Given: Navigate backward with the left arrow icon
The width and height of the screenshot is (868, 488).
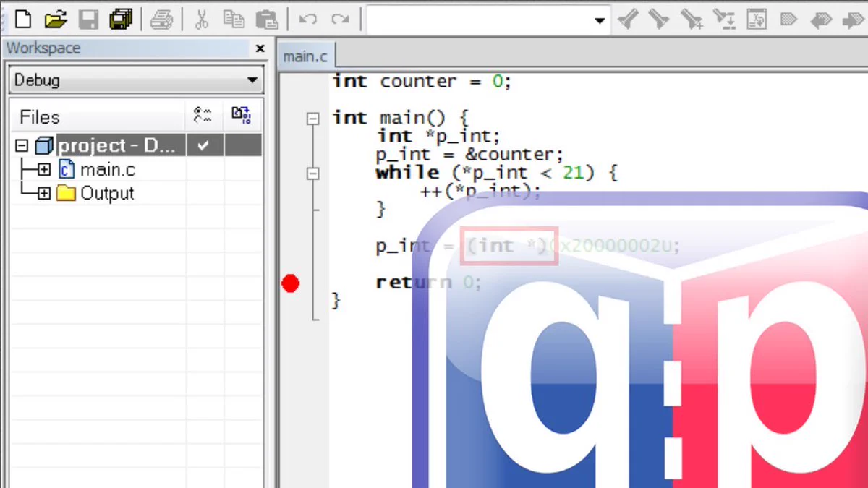Looking at the screenshot, I should click(821, 20).
